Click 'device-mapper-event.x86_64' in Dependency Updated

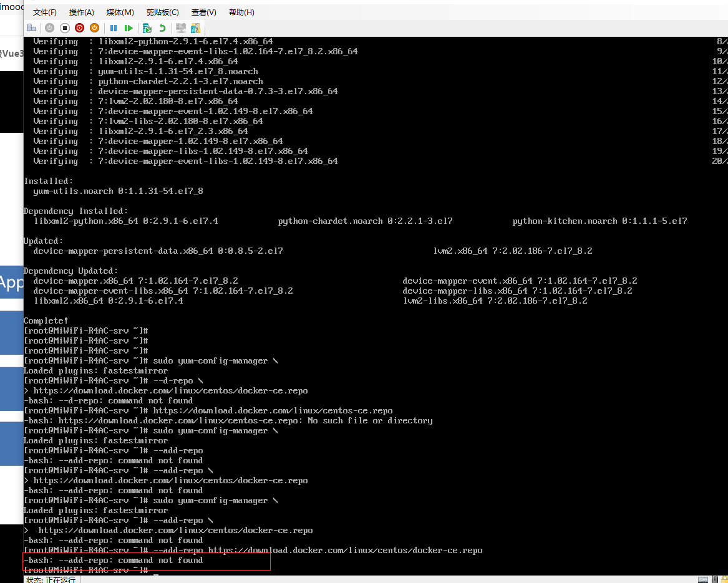point(467,281)
